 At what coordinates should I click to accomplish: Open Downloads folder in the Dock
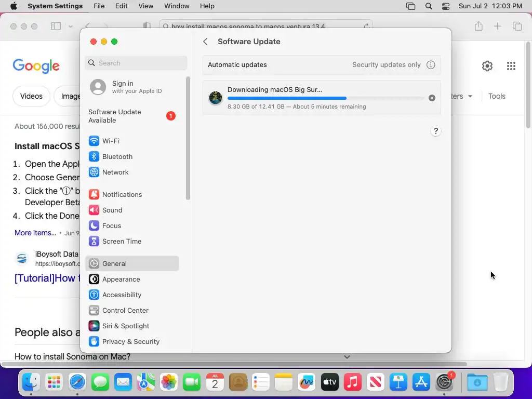click(477, 382)
